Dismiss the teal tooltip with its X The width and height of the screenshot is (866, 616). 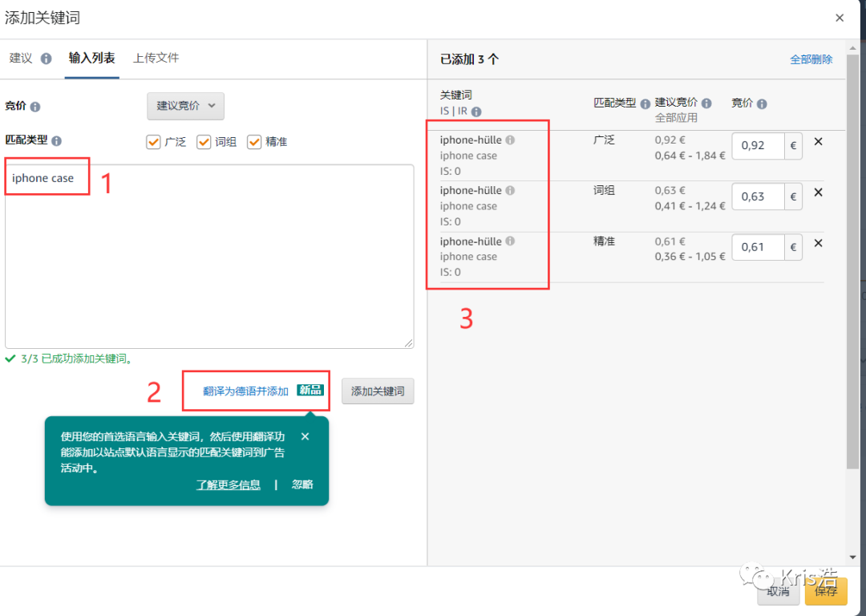(x=305, y=436)
